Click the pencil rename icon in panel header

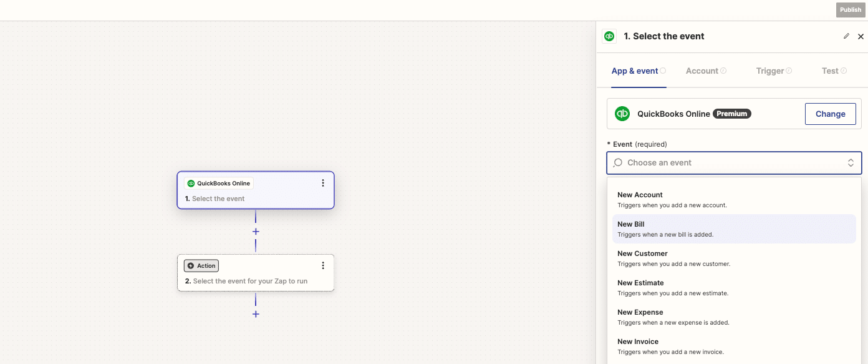(x=846, y=36)
